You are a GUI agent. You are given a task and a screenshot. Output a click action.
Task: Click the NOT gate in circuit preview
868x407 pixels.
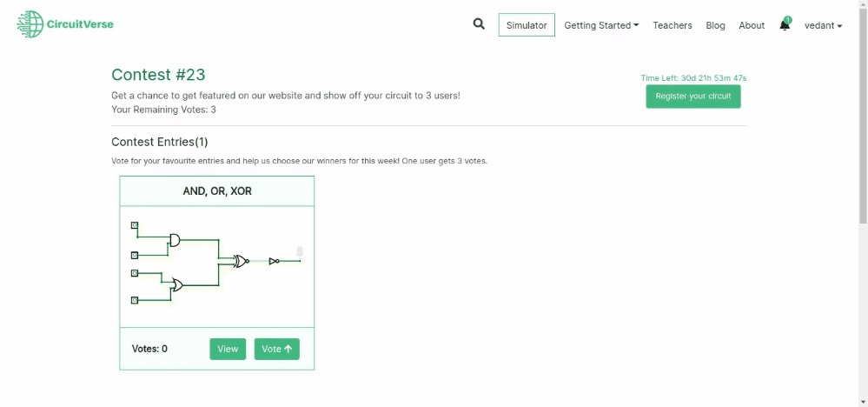(274, 261)
